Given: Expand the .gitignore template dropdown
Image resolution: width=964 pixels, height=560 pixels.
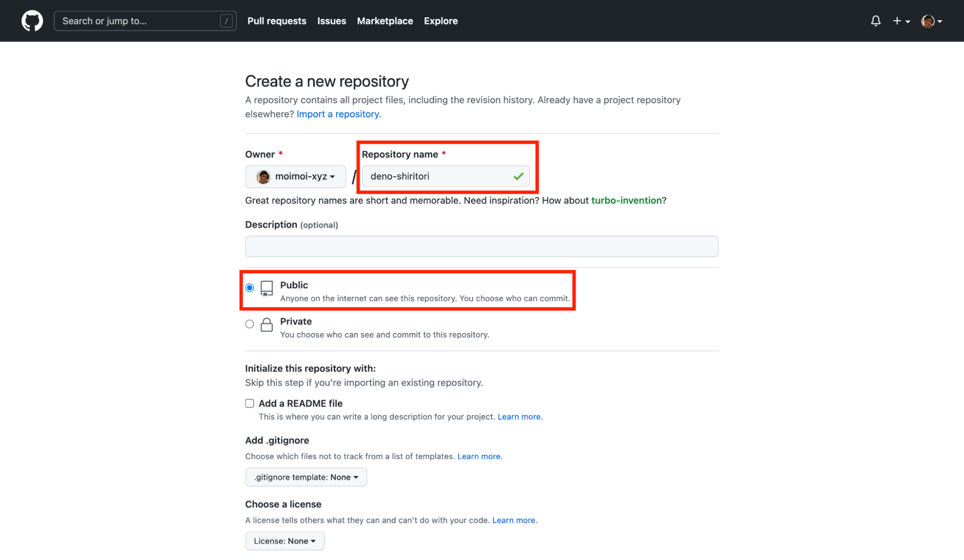Looking at the screenshot, I should (x=306, y=477).
